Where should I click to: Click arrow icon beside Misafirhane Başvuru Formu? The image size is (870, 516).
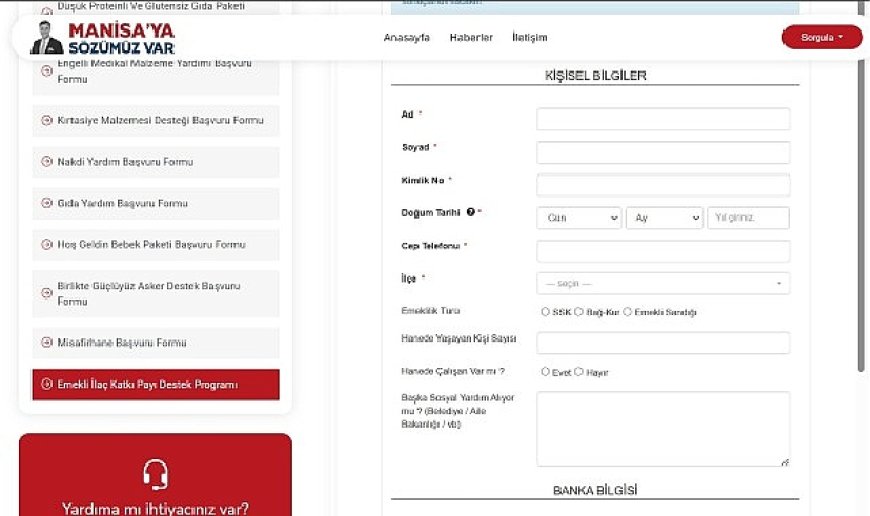pyautogui.click(x=46, y=343)
